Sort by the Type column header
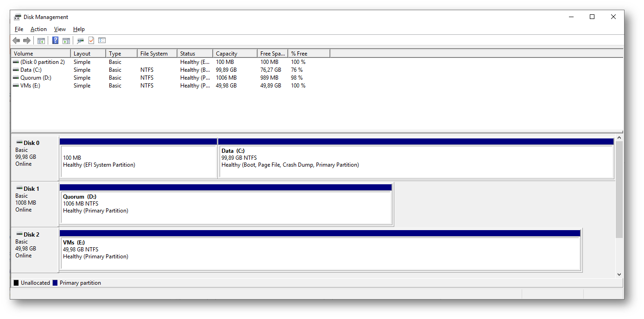The width and height of the screenshot is (644, 319). [x=121, y=54]
